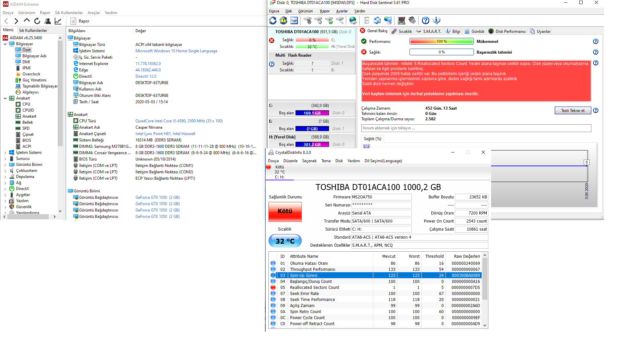Open Tema menu in CrystalDiskInfo
Image resolution: width=644 pixels, height=362 pixels.
coord(326,161)
